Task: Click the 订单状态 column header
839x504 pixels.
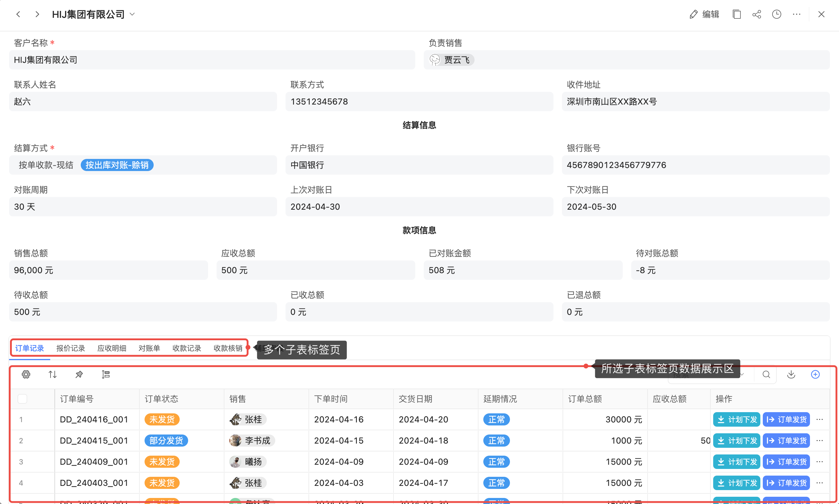Action: point(181,399)
